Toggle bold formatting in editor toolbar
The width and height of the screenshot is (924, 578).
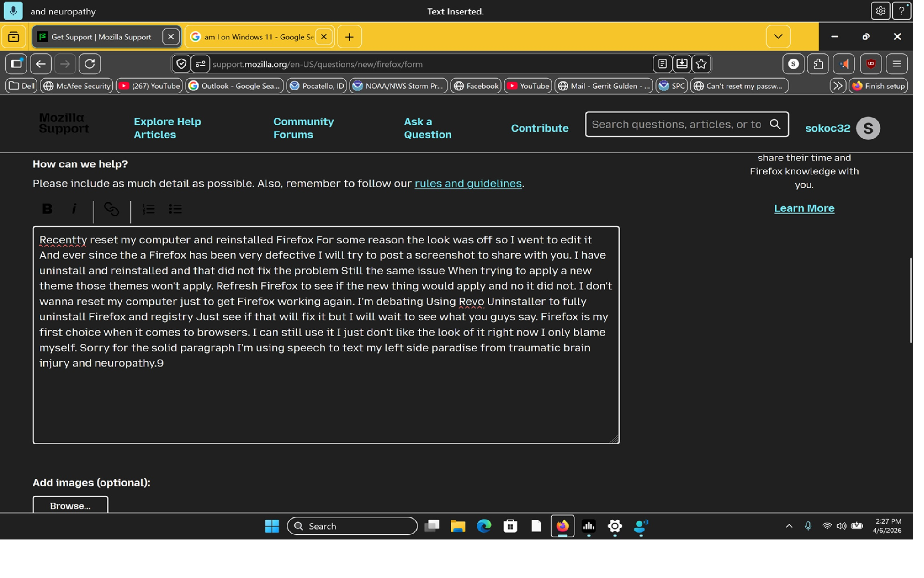pos(47,209)
